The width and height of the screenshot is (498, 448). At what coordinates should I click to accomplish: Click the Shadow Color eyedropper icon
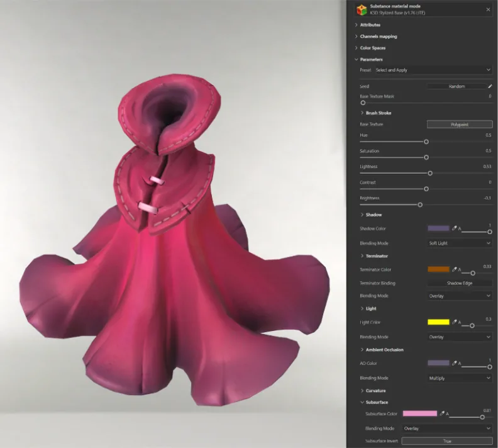point(454,228)
